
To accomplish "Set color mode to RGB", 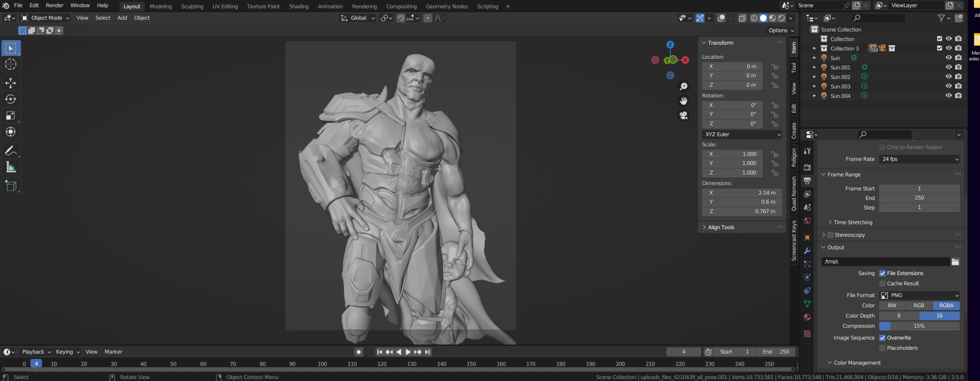I will 918,306.
